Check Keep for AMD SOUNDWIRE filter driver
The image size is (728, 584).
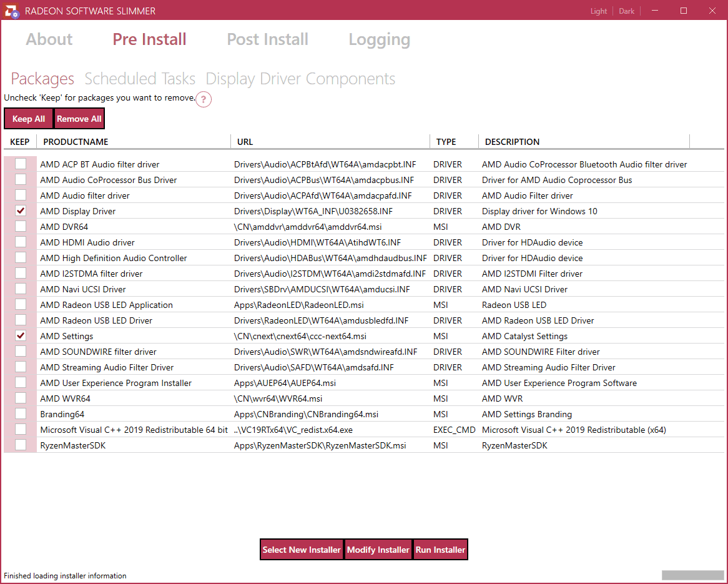[21, 351]
